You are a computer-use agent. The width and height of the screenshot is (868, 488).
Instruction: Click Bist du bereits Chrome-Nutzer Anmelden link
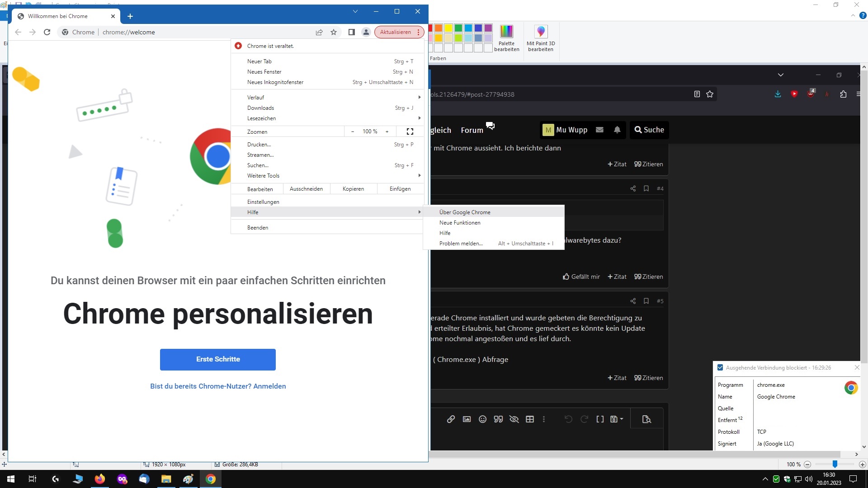pos(218,386)
